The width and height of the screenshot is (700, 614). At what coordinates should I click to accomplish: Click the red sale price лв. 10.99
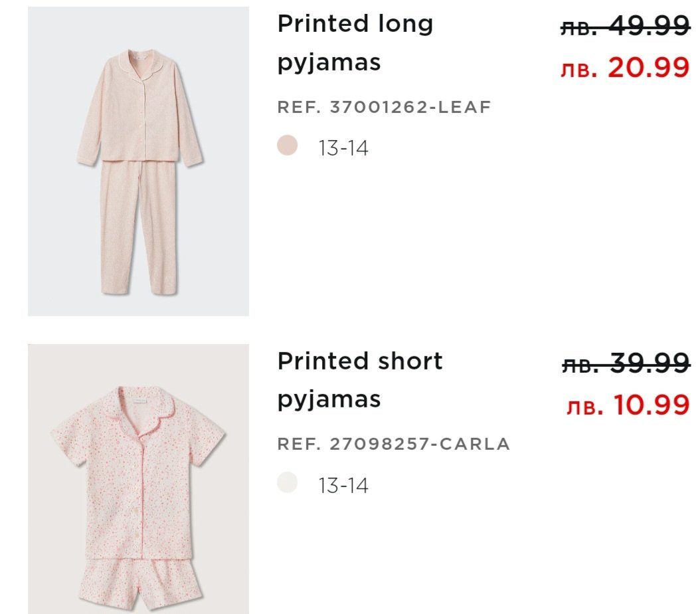(628, 404)
